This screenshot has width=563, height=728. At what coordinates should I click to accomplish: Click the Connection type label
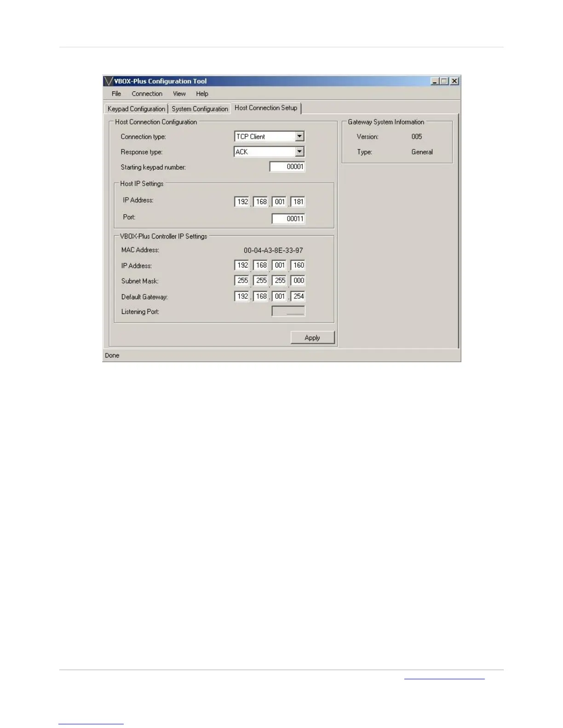[x=143, y=137]
